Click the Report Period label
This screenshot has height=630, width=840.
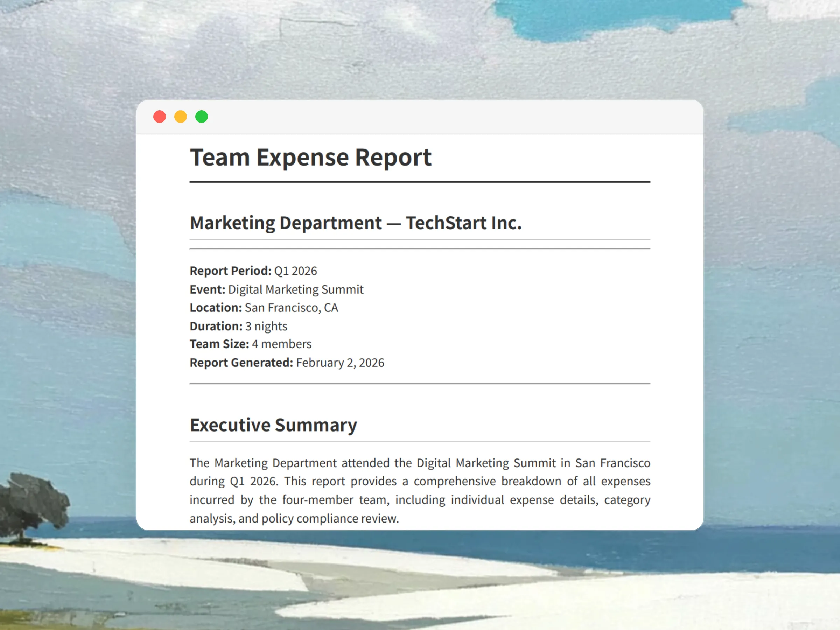pyautogui.click(x=230, y=271)
